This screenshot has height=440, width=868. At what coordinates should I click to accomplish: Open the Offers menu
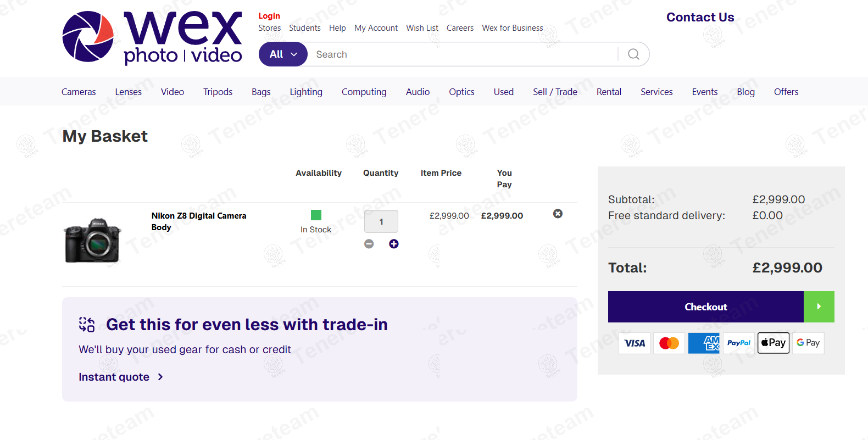coord(786,92)
